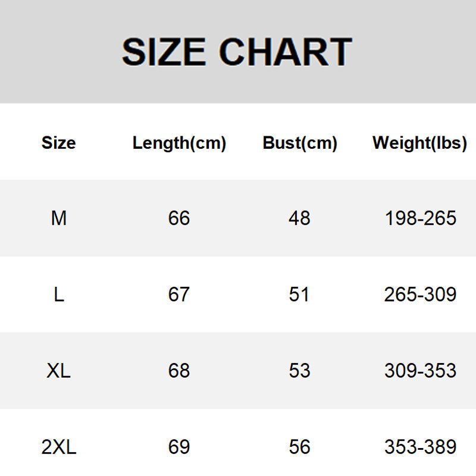The height and width of the screenshot is (476, 476).
Task: Click length value 67 for size L
Action: pos(179,295)
